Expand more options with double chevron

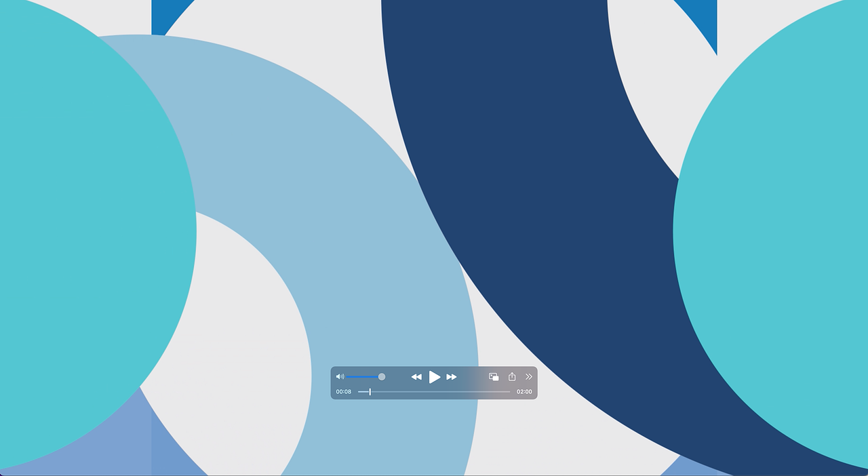529,377
